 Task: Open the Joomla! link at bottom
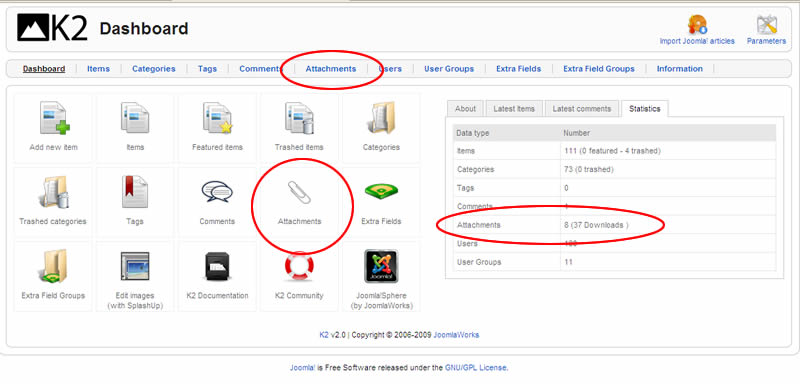303,367
